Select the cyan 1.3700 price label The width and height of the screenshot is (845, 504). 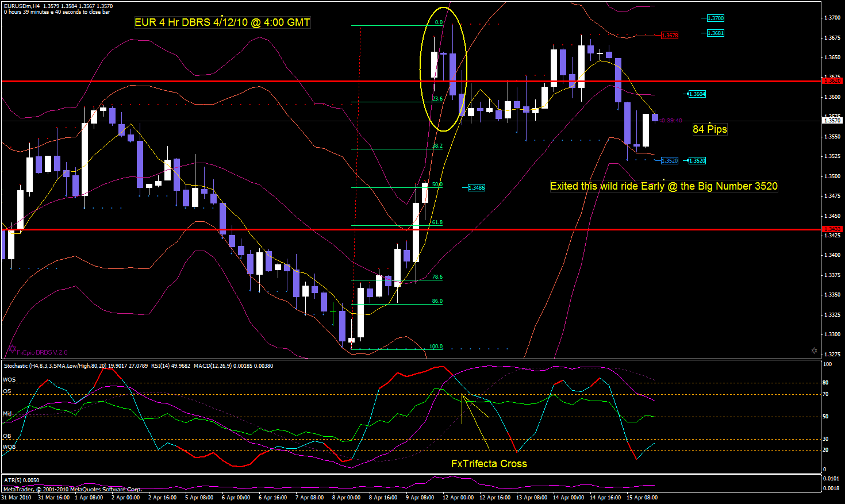pyautogui.click(x=715, y=18)
